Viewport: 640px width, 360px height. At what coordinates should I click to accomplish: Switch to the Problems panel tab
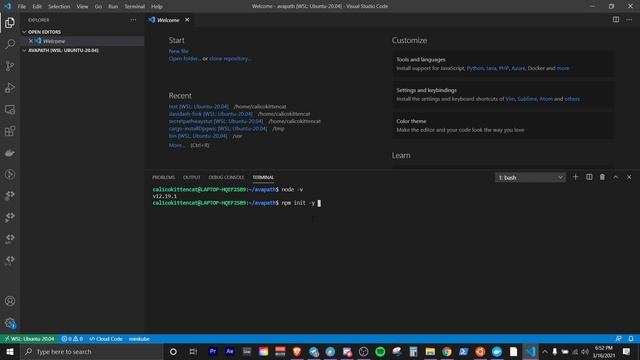click(x=163, y=177)
